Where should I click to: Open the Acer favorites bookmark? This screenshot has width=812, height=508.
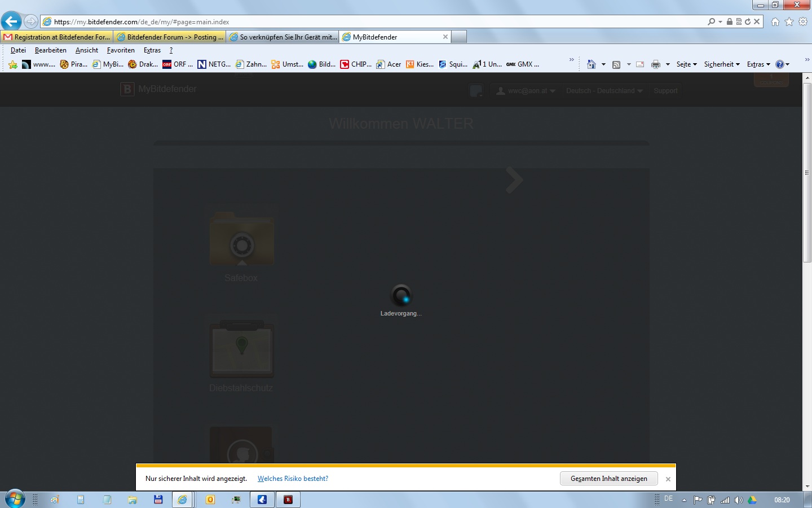point(389,64)
